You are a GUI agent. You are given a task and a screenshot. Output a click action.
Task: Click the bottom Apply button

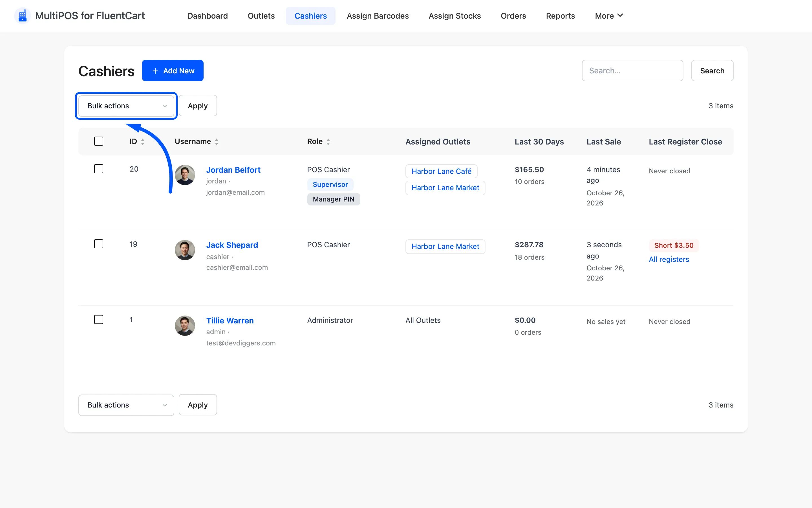(198, 405)
